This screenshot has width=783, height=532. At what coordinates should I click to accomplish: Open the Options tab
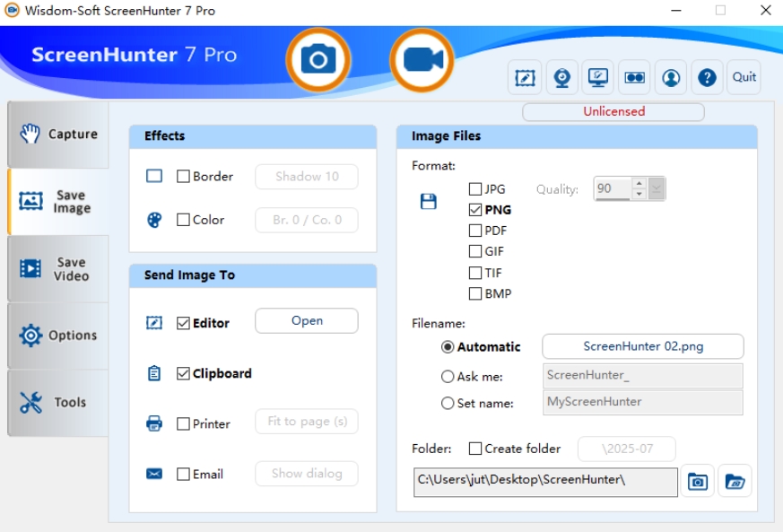pos(58,336)
